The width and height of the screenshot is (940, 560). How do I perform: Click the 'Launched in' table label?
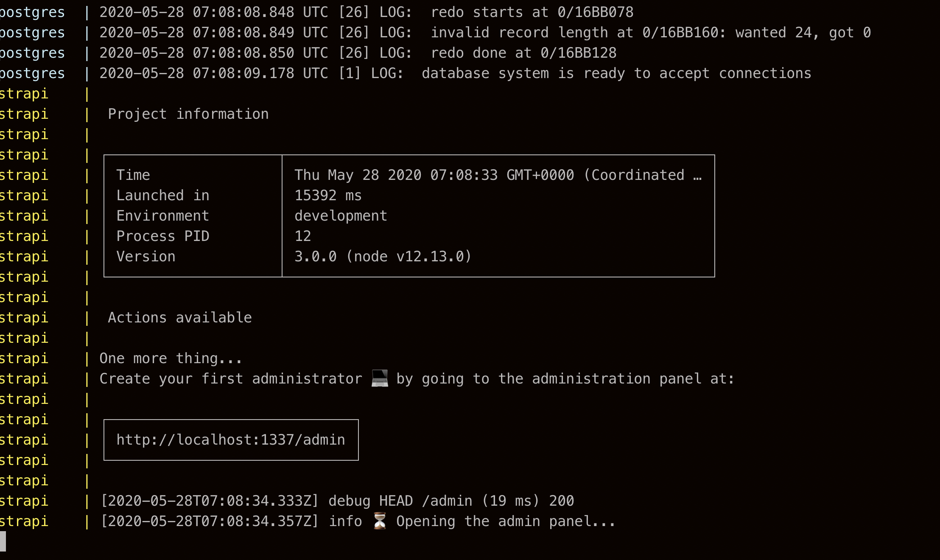click(x=163, y=196)
